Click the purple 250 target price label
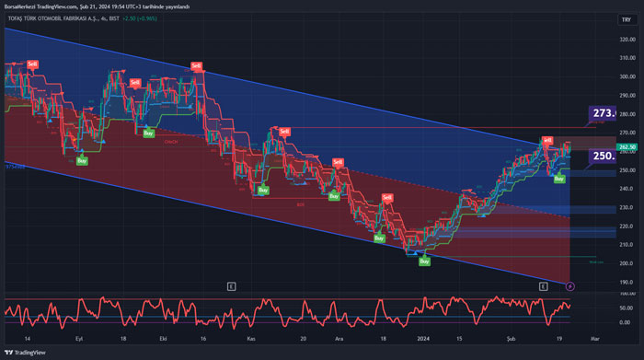644x360 pixels. pyautogui.click(x=603, y=156)
